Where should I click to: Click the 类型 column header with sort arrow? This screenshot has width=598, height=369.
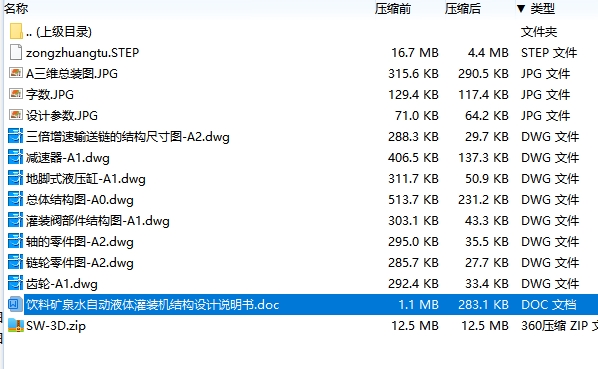536,8
